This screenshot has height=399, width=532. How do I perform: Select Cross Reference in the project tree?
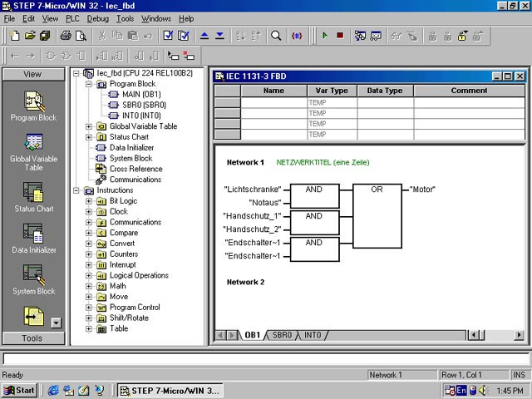135,169
